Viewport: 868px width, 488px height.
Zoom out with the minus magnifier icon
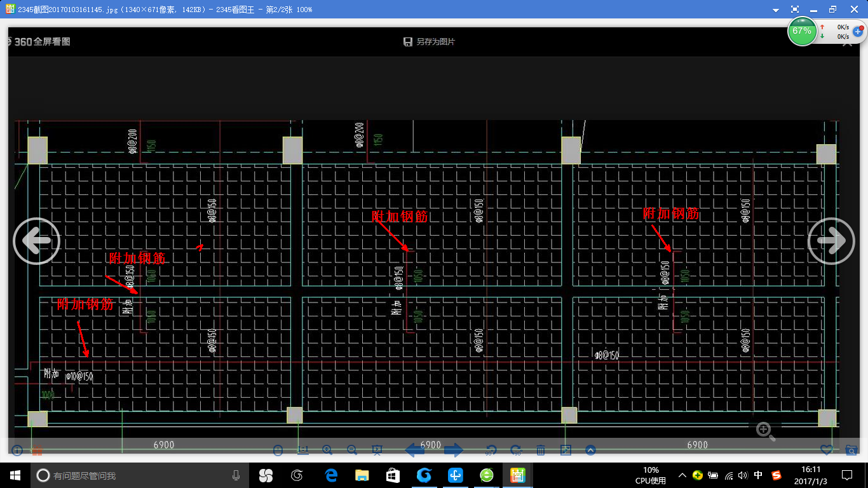point(352,450)
